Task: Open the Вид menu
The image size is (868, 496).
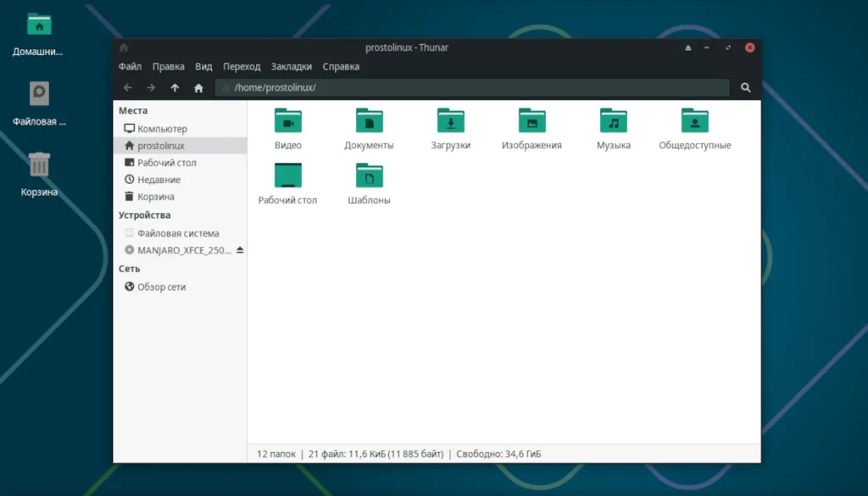Action: point(203,66)
